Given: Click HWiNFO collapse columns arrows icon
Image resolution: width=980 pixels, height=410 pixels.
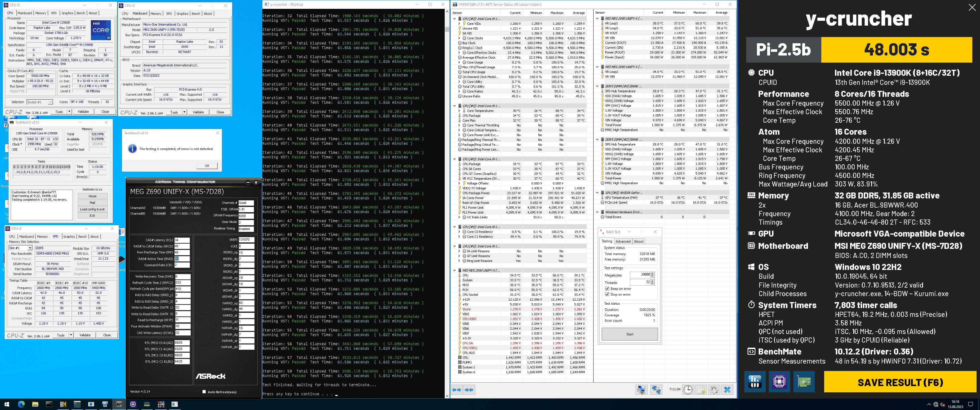Looking at the screenshot, I should 469,389.
